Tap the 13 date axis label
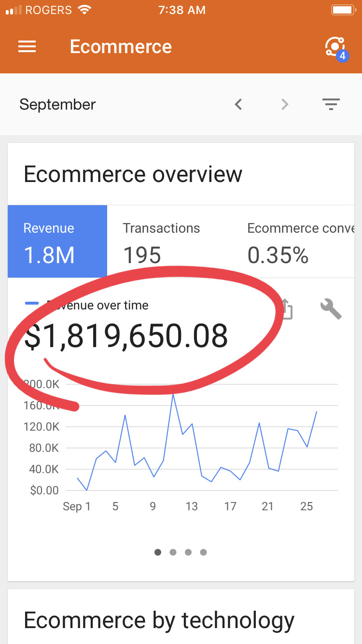This screenshot has width=362, height=644. (x=192, y=506)
